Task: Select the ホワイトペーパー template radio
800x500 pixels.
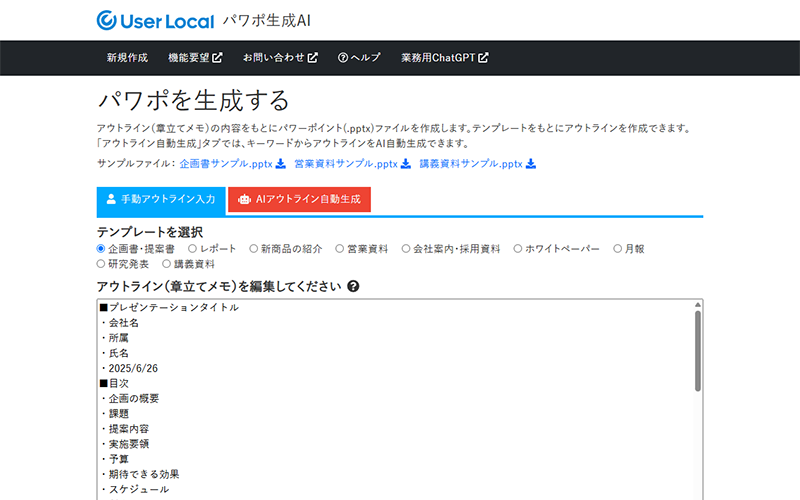Action: (x=518, y=249)
